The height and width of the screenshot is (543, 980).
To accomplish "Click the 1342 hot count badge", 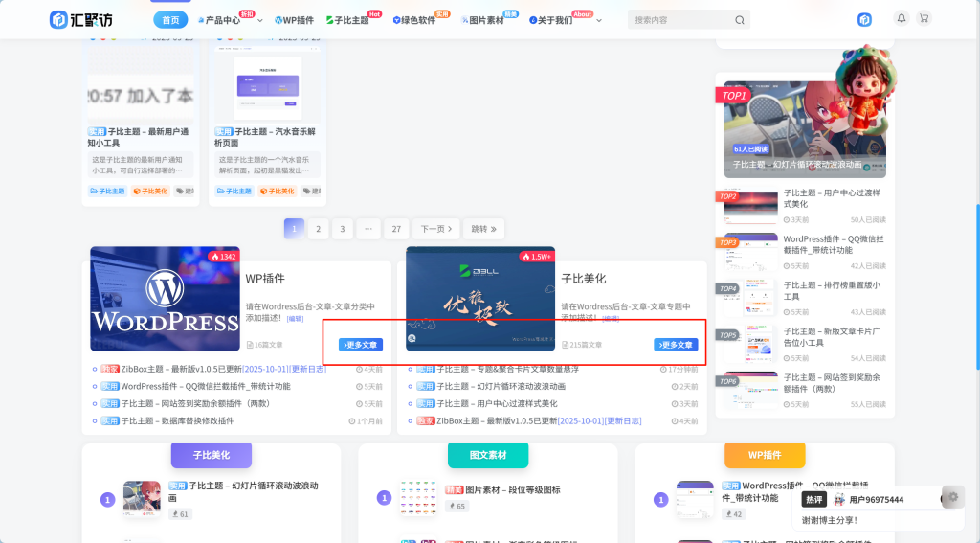I will pos(224,257).
